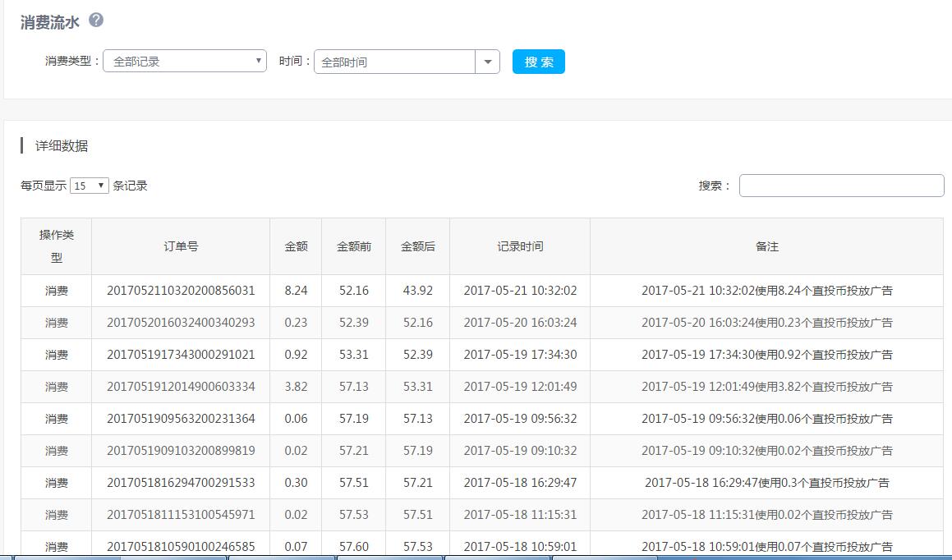
Task: Click the 时间 field showing 全部时间
Action: pos(394,62)
